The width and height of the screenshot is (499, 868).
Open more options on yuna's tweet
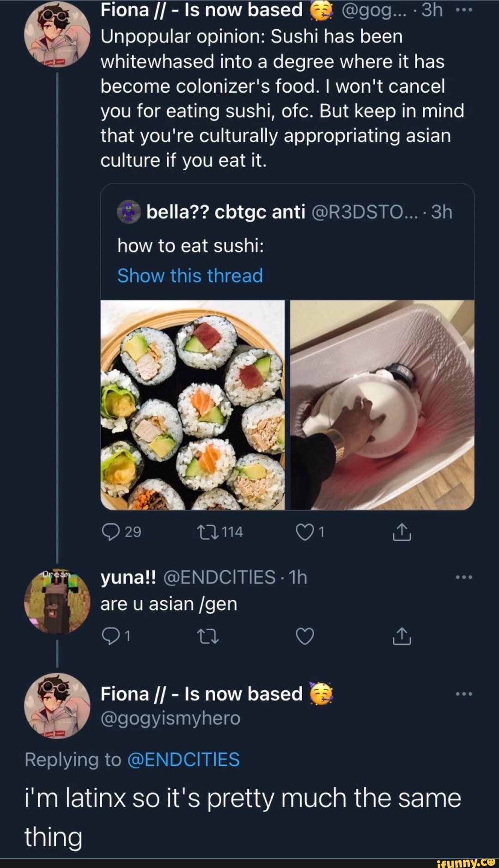(x=463, y=577)
